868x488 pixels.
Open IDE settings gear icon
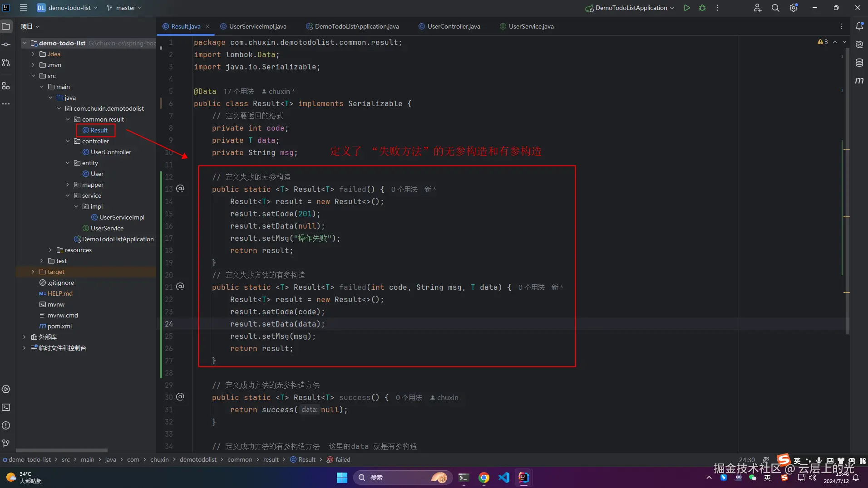pos(794,8)
